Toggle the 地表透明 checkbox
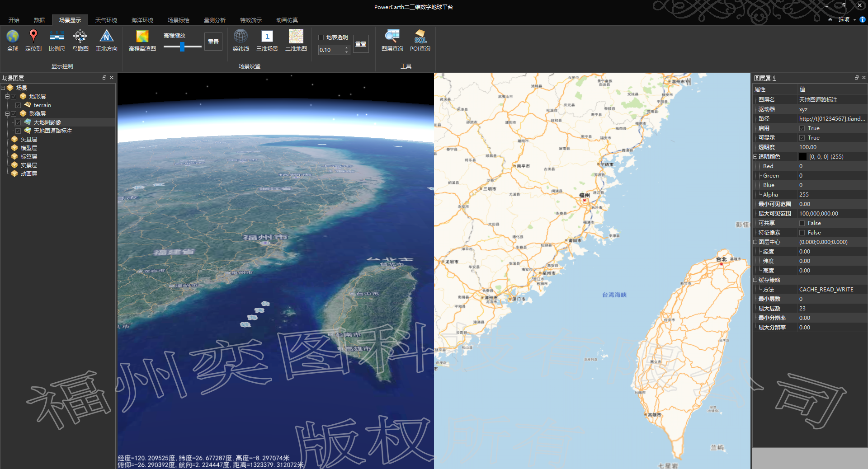Screen dimensions: 868x469 [321, 38]
